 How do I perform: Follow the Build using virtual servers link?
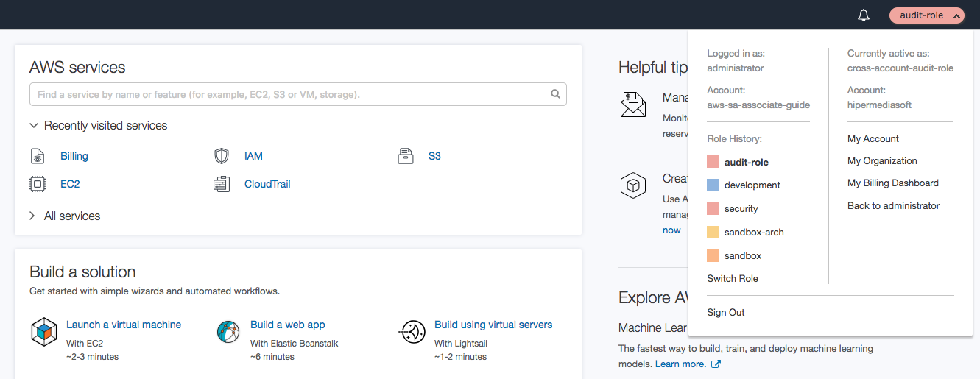tap(493, 325)
